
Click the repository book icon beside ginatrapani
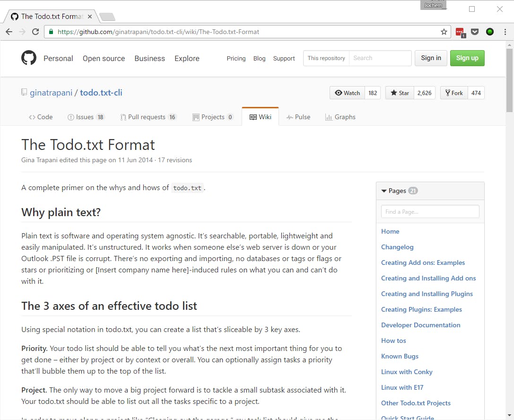pyautogui.click(x=24, y=92)
